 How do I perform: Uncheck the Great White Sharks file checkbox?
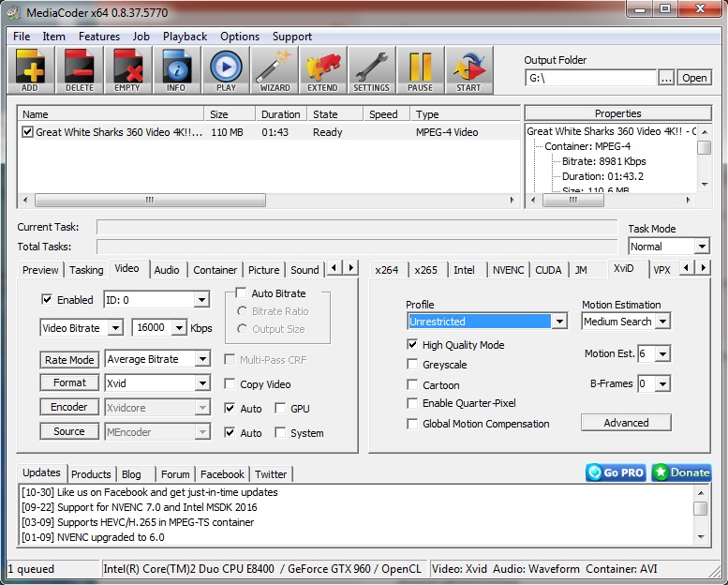pyautogui.click(x=27, y=132)
